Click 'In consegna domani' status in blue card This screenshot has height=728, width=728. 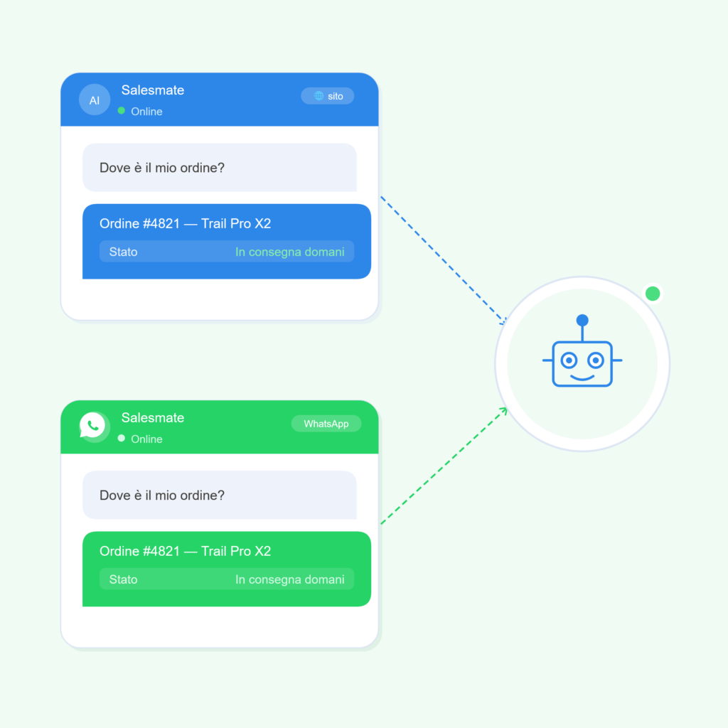[290, 252]
